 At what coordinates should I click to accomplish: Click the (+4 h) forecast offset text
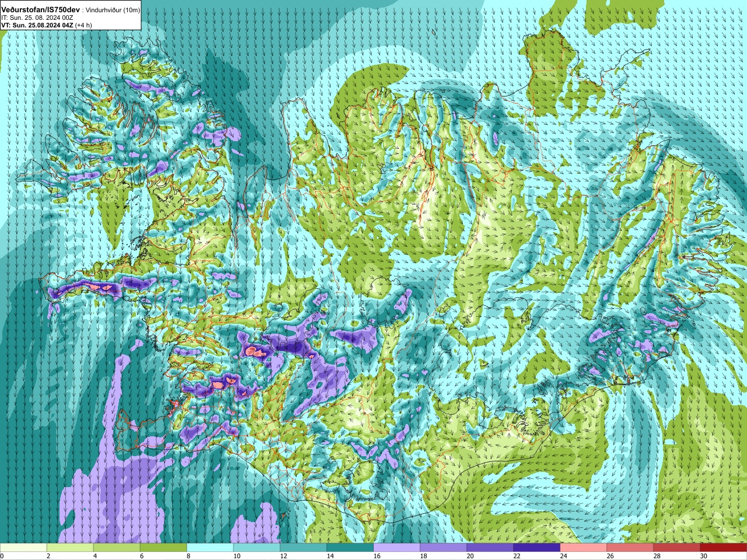pos(83,25)
